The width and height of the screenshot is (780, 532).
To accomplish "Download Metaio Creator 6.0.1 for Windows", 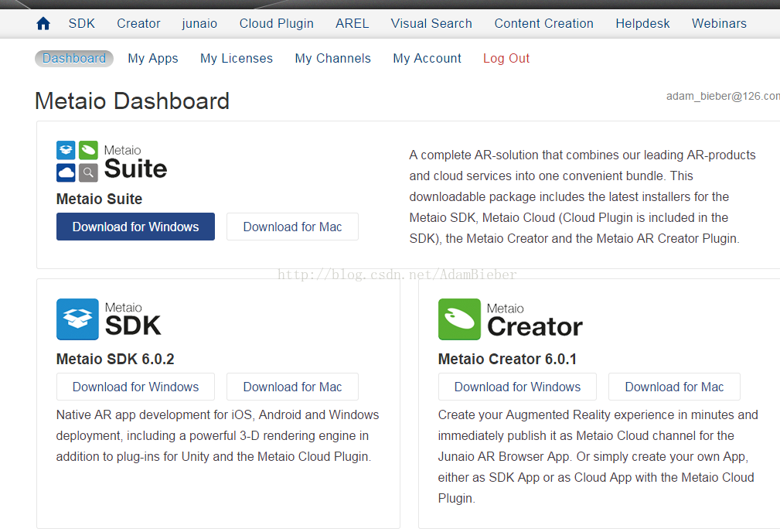I will coord(517,387).
